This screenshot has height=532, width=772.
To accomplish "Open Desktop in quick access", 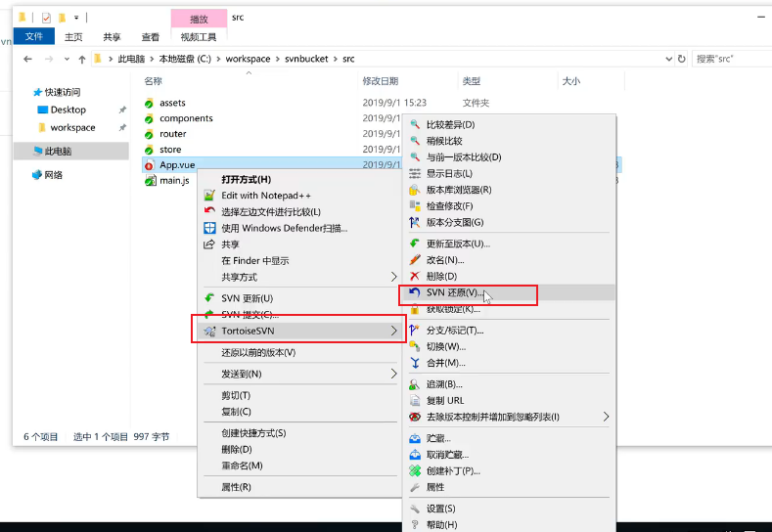I will coord(68,110).
